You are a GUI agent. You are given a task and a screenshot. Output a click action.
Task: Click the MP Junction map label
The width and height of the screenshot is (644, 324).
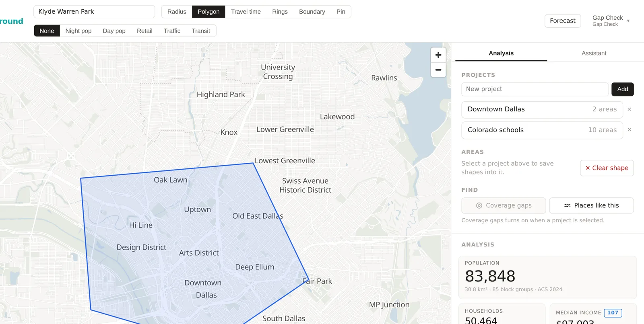tap(389, 305)
